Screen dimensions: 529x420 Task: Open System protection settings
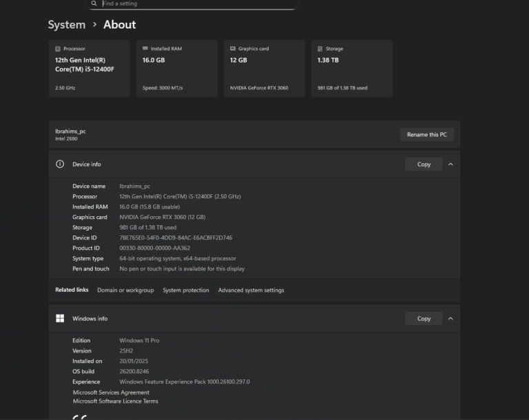[x=185, y=291]
